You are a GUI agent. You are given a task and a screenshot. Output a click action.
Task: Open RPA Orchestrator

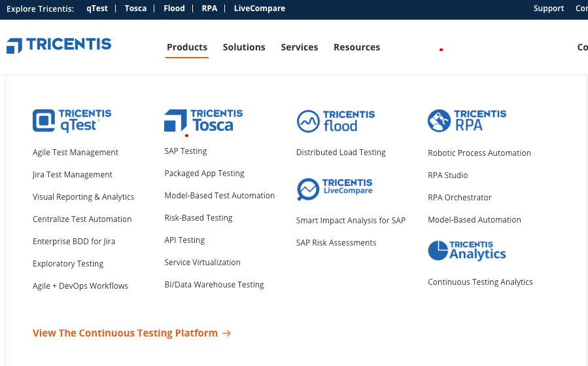point(460,198)
